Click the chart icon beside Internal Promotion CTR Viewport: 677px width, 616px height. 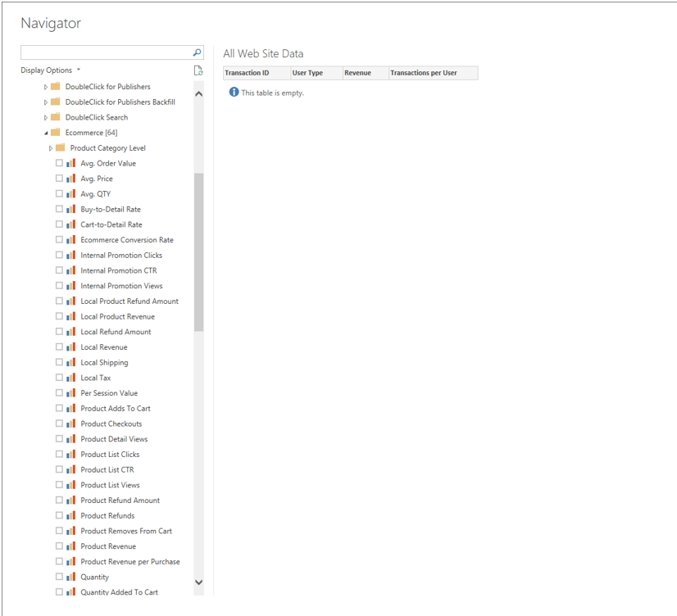[70, 270]
